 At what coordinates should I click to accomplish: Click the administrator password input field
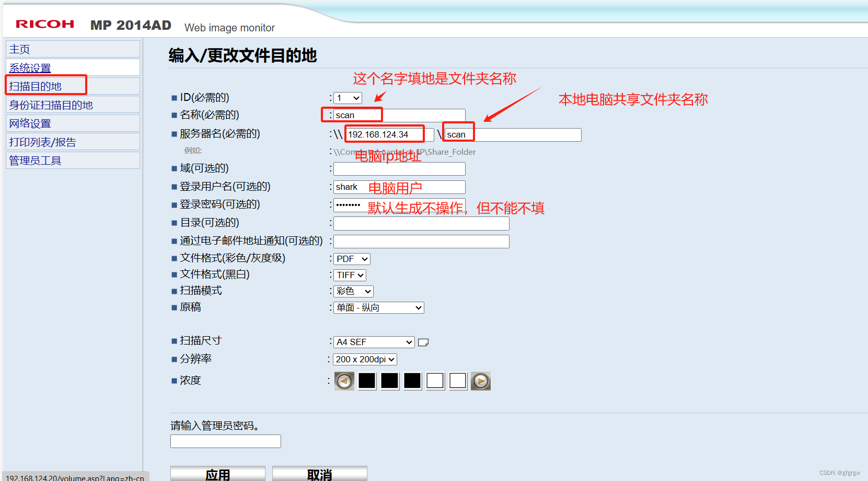point(226,441)
